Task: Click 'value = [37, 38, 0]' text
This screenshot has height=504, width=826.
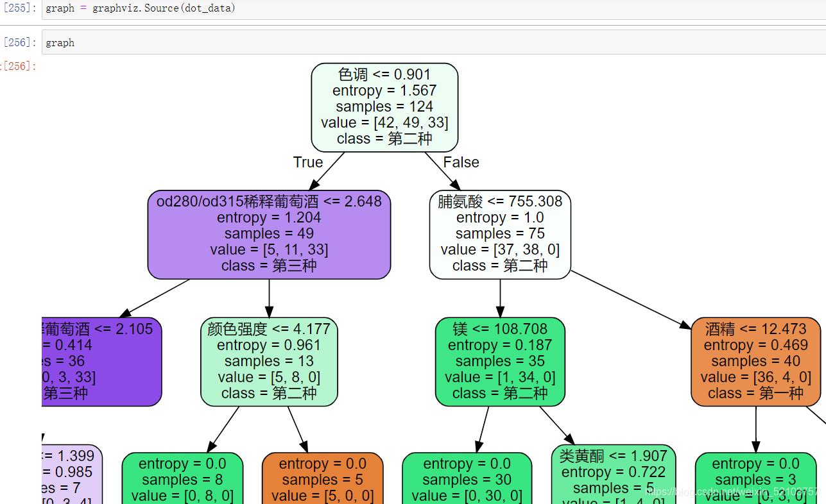Action: 500,249
